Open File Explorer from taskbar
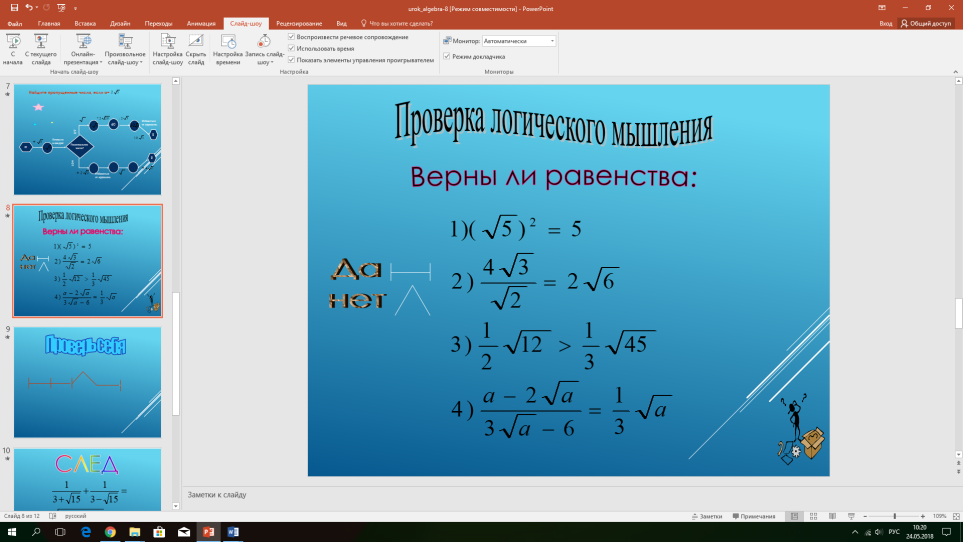The image size is (963, 542). (x=135, y=532)
